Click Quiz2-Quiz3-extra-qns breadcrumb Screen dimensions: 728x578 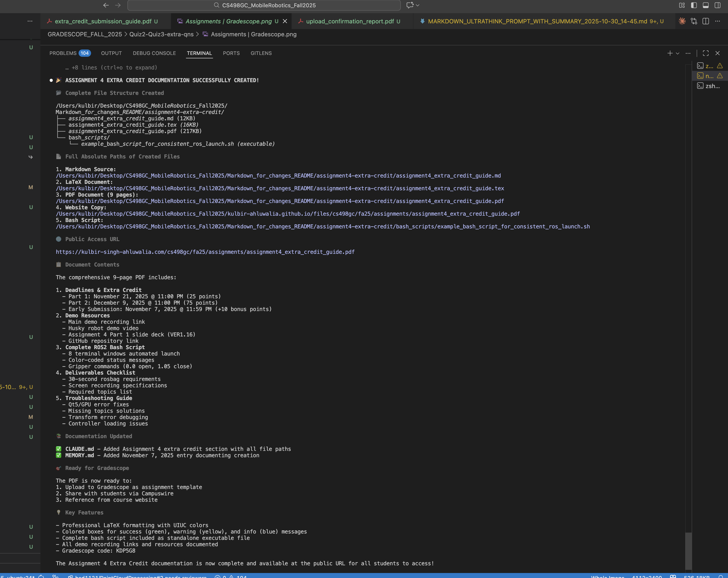tap(161, 35)
